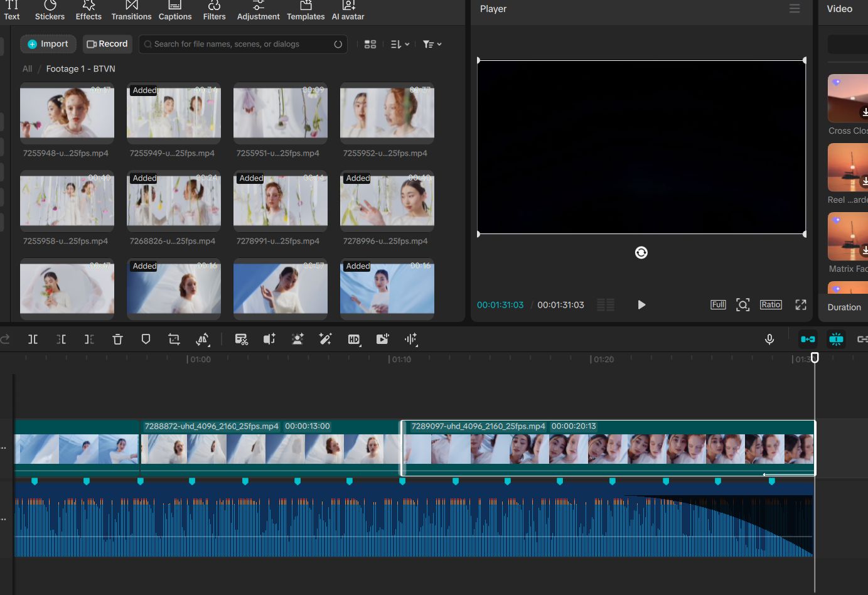
Task: Switch to the Captions tab
Action: point(175,11)
